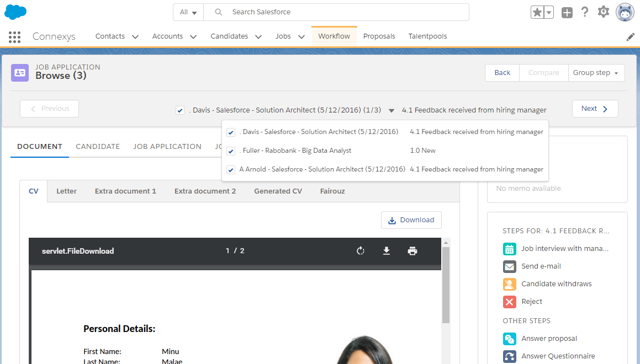
Task: Collapse the application selector dropdown arrow
Action: 392,110
